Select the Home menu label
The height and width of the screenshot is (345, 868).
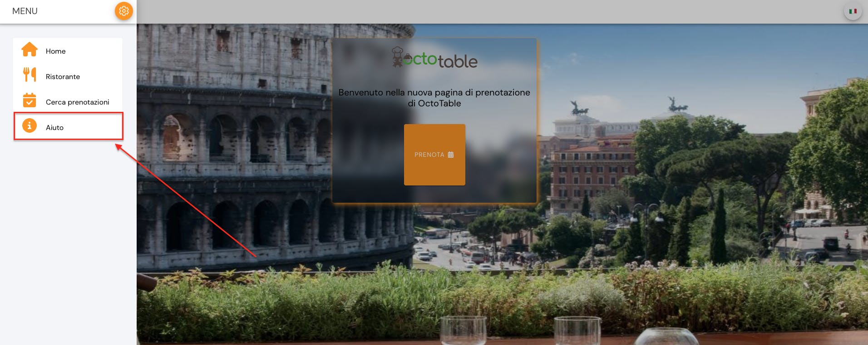click(55, 51)
